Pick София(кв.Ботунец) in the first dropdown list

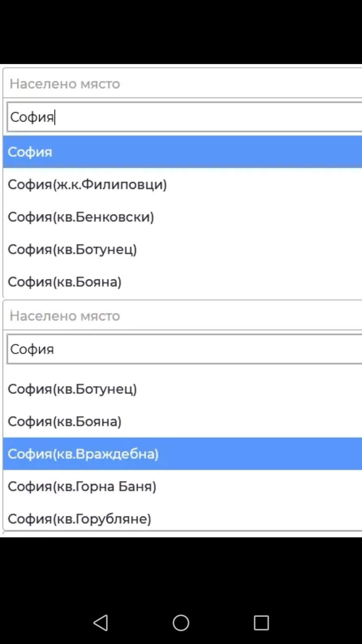pos(72,250)
